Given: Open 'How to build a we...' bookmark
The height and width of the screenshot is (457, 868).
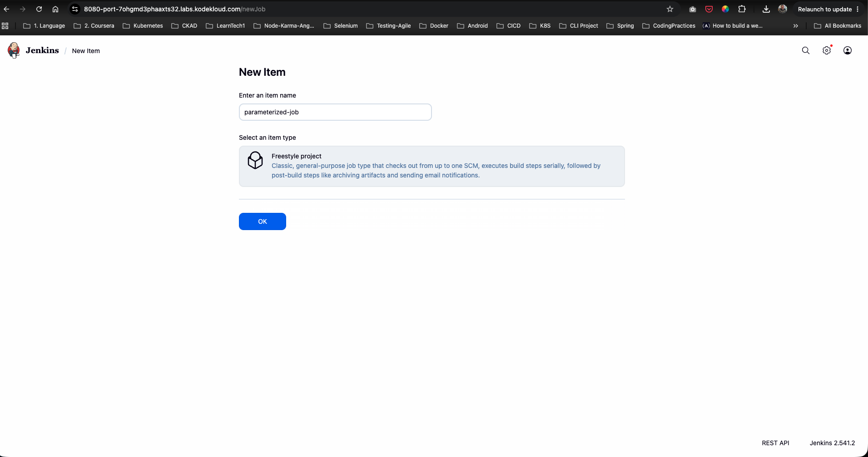Looking at the screenshot, I should (733, 26).
